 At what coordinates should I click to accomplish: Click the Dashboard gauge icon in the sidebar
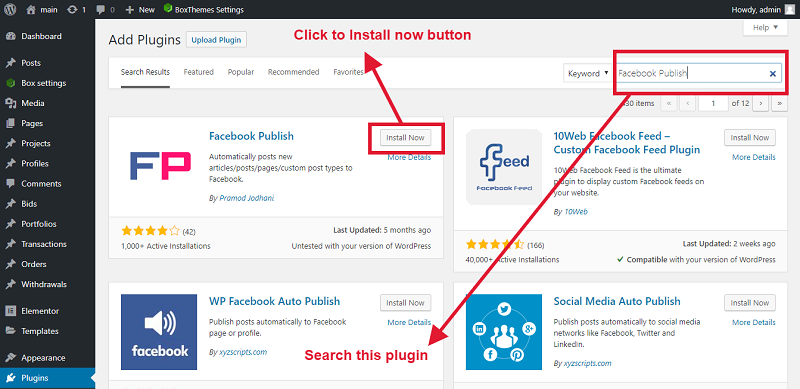coord(10,36)
